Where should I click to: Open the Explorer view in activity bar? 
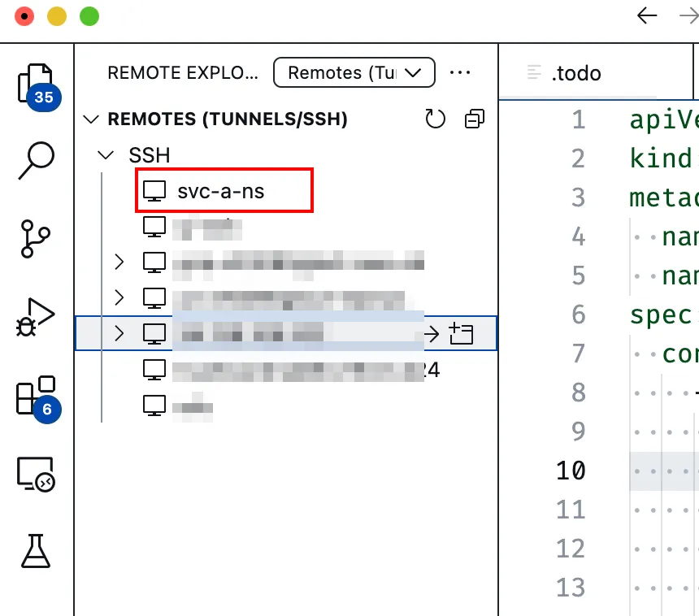pos(36,84)
